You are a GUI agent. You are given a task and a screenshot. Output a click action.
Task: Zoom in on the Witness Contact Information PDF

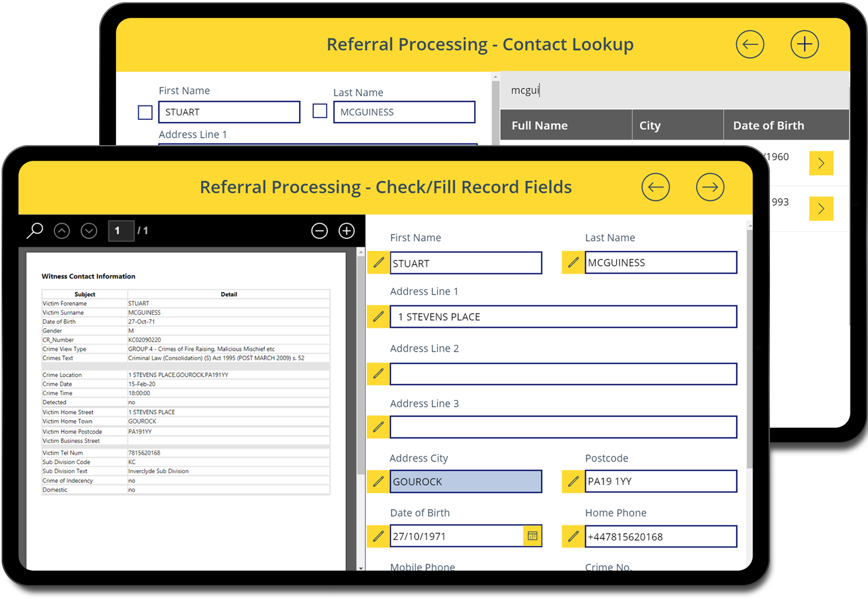point(346,231)
